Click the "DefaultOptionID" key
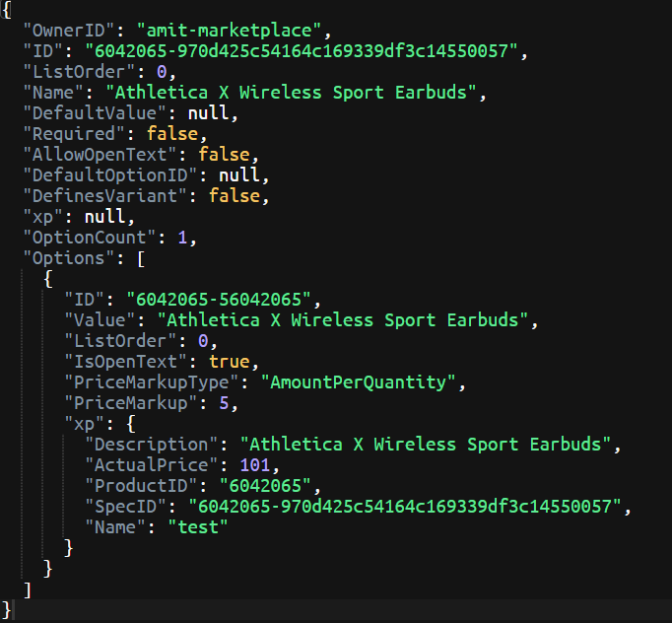 110,175
